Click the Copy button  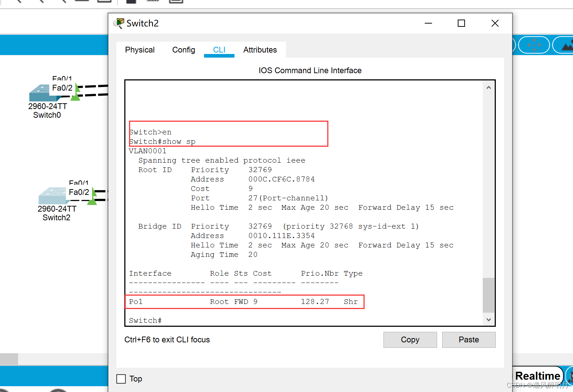click(410, 339)
